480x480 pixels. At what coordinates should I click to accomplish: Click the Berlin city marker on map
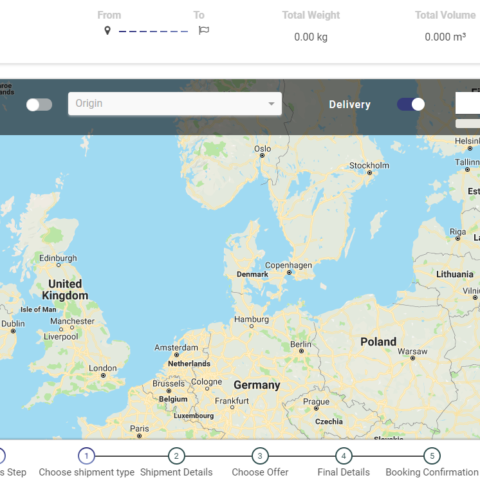[301, 351]
